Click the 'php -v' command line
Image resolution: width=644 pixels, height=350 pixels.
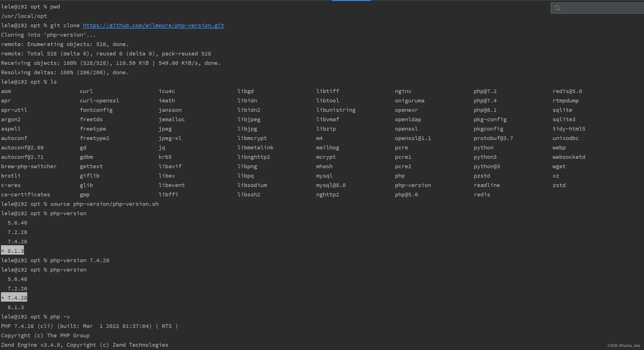point(60,317)
